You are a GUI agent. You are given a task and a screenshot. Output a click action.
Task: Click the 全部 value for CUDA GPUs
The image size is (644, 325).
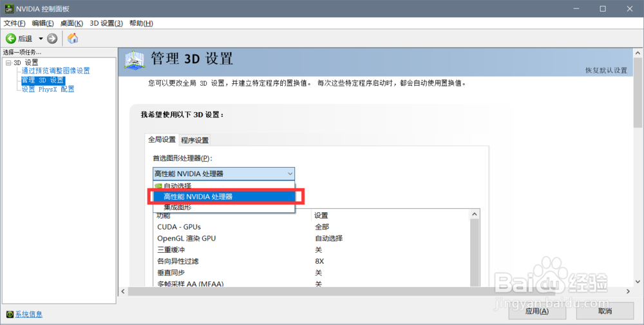coord(322,227)
